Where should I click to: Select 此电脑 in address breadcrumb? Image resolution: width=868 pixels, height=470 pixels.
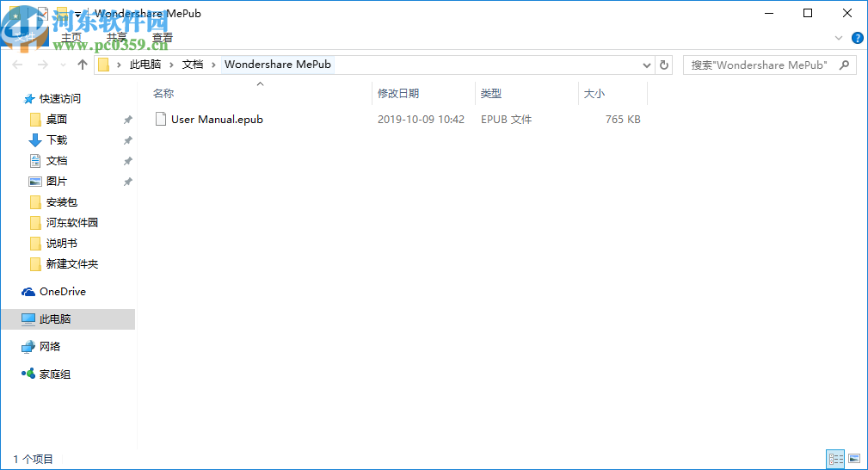pos(145,65)
